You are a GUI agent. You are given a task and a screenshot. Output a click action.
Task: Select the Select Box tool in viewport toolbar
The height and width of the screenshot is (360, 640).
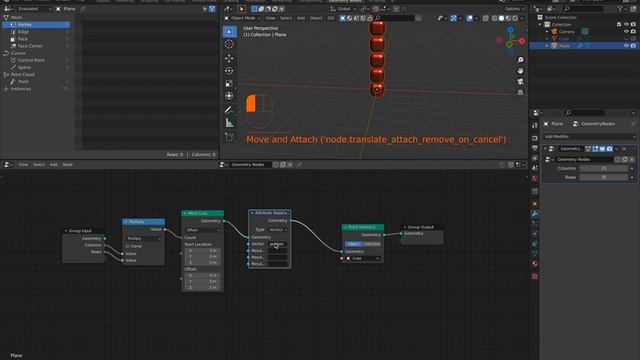pos(229,31)
